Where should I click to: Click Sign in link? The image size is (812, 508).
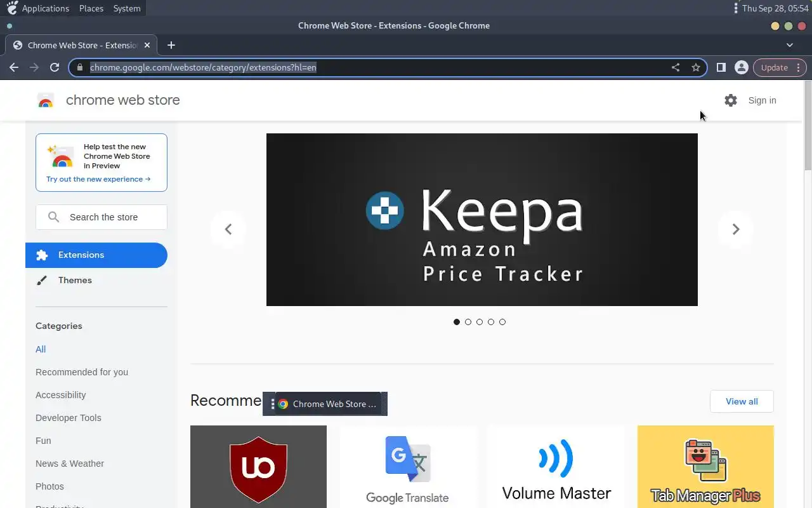pos(762,100)
